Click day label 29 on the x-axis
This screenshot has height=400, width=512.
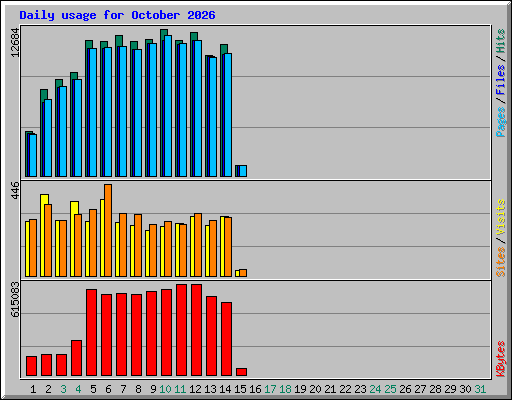click(x=450, y=389)
